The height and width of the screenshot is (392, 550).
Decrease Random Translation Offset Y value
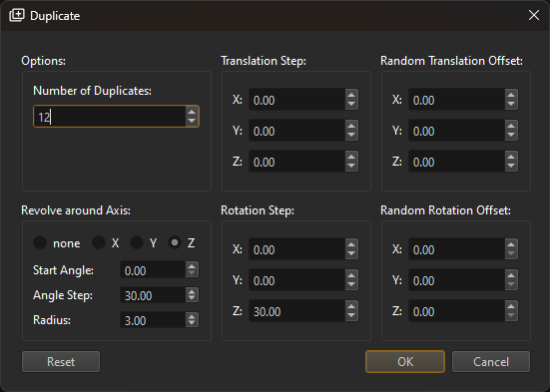click(511, 135)
